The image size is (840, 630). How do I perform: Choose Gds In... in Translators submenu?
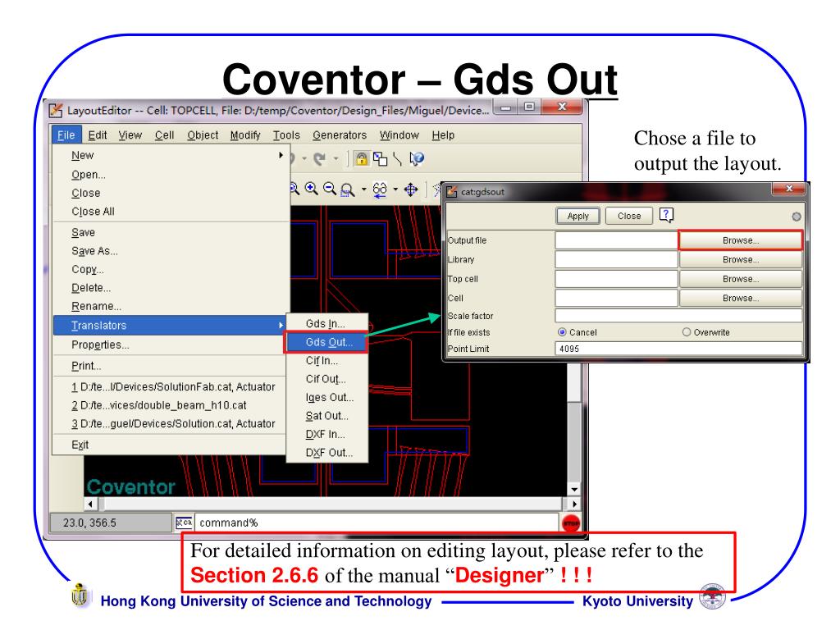[x=326, y=323]
